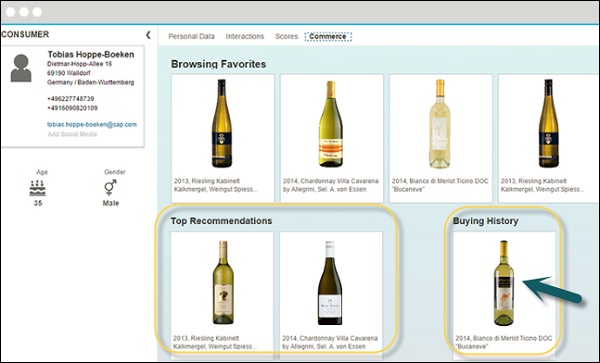The width and height of the screenshot is (600, 363).
Task: Click the consumer profile avatar icon
Action: (21, 68)
